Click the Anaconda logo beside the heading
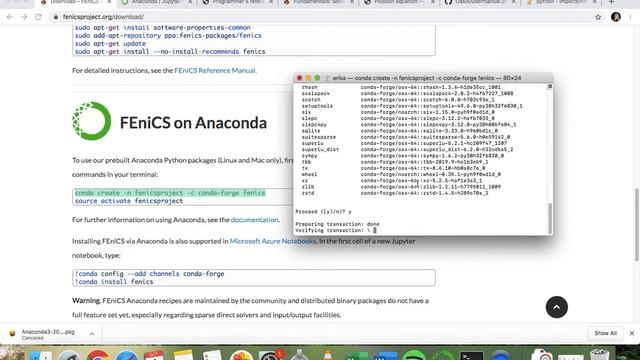The width and height of the screenshot is (640, 360). click(92, 121)
